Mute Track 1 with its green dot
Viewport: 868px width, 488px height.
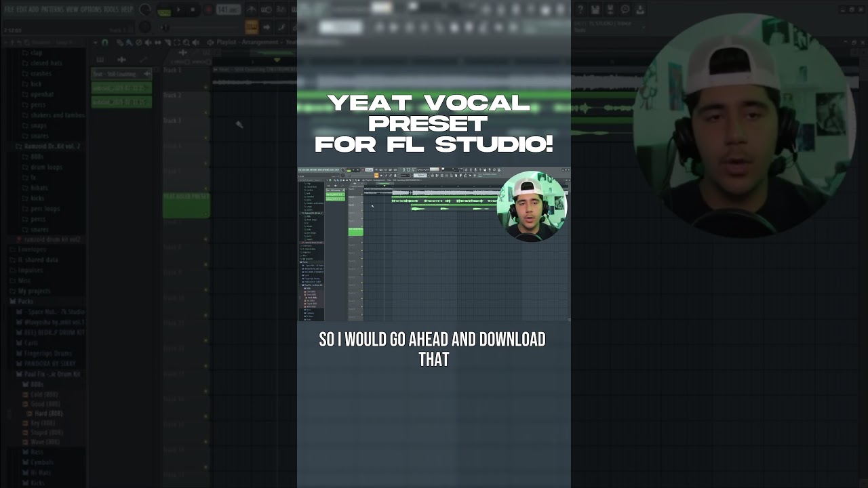click(205, 87)
